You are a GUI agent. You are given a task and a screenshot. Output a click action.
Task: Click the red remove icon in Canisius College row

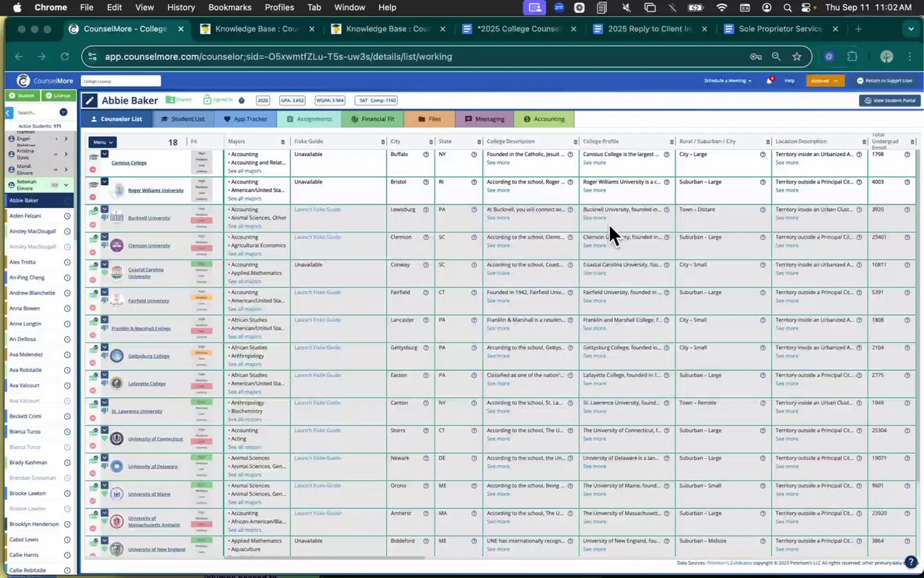93,169
